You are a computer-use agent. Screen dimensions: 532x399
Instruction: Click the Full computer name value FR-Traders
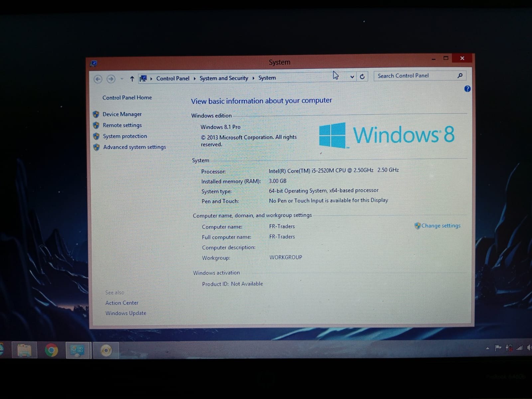[x=282, y=236]
